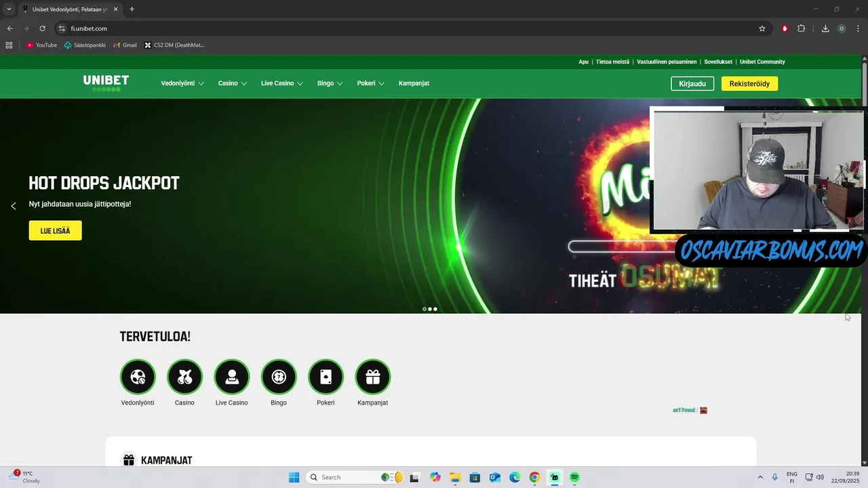Close the Unibet tab
This screenshot has width=868, height=488.
pyautogui.click(x=116, y=9)
